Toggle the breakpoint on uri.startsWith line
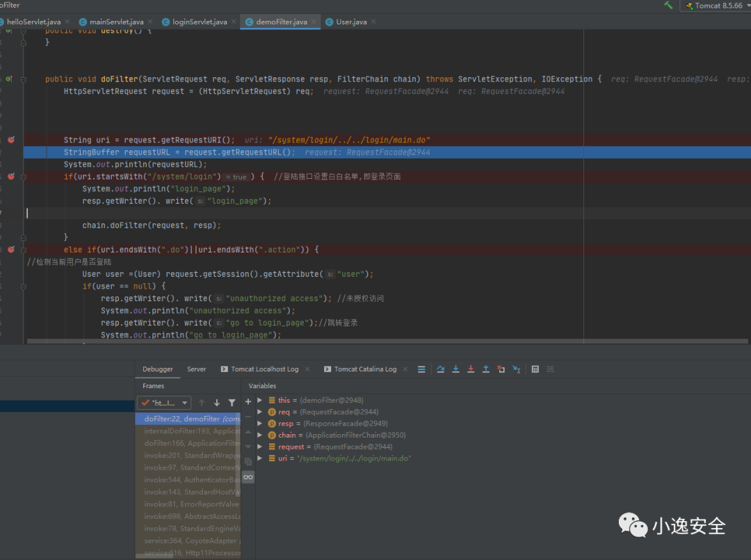Viewport: 751px width, 560px height. 11,176
